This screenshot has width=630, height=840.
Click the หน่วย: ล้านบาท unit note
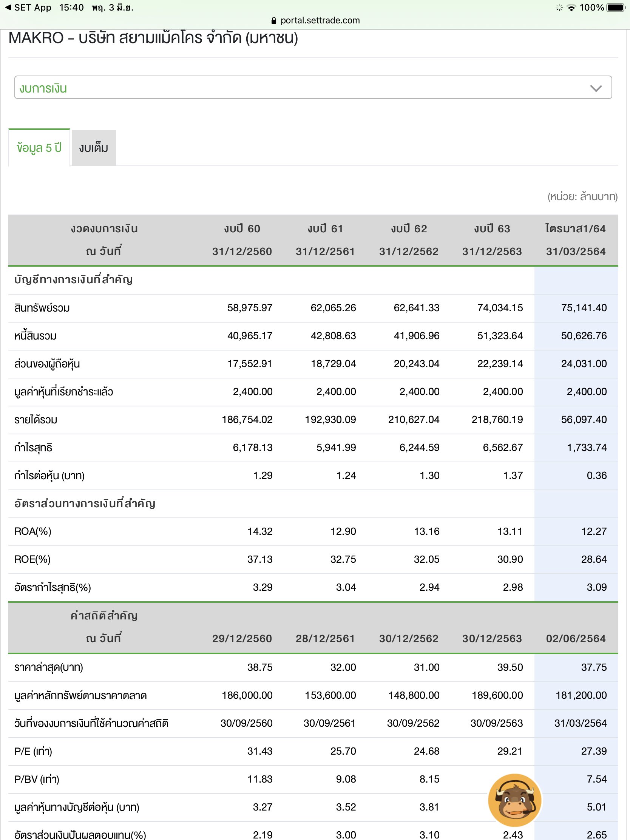582,197
